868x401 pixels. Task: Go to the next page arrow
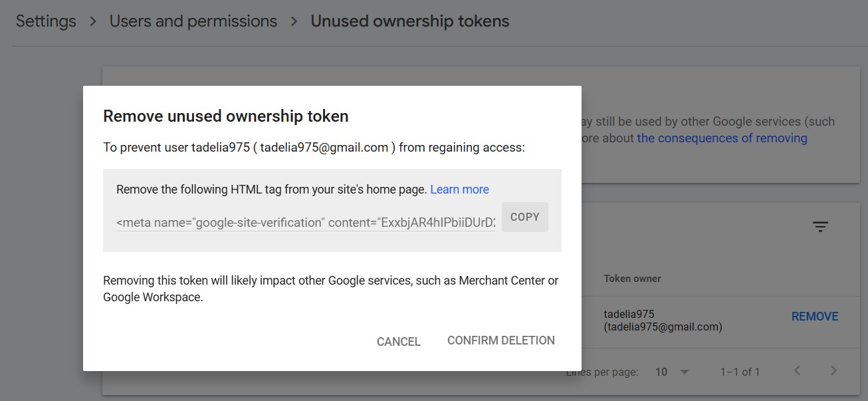coord(834,371)
